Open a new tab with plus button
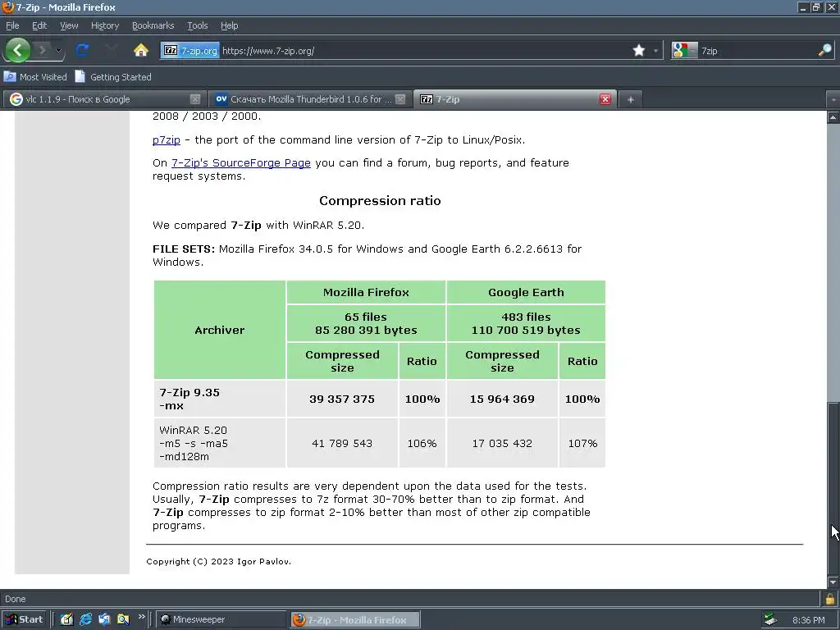 click(631, 99)
